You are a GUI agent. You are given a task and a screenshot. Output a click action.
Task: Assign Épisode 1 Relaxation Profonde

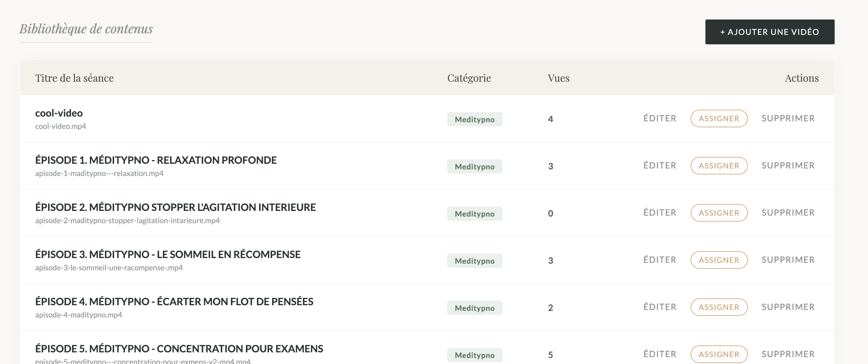click(719, 166)
